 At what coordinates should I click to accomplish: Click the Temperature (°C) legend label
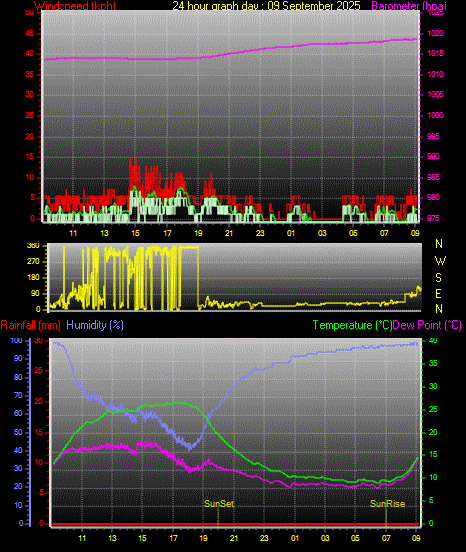352,325
